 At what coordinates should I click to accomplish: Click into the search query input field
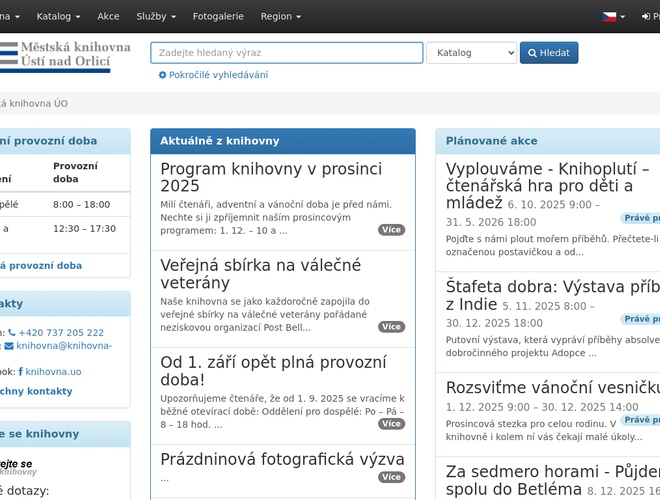(x=286, y=53)
